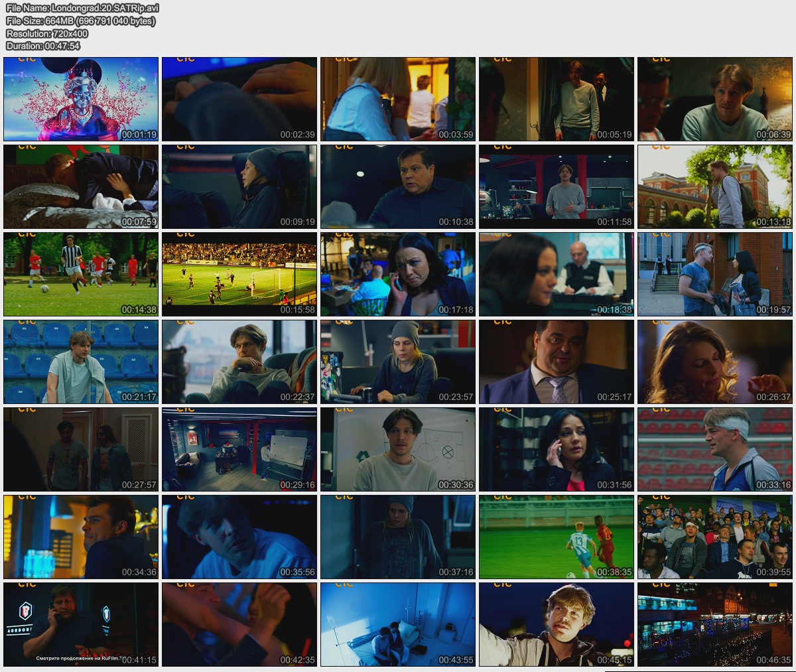
Task: Choose the phone call frame at 00:17:18
Action: click(398, 274)
